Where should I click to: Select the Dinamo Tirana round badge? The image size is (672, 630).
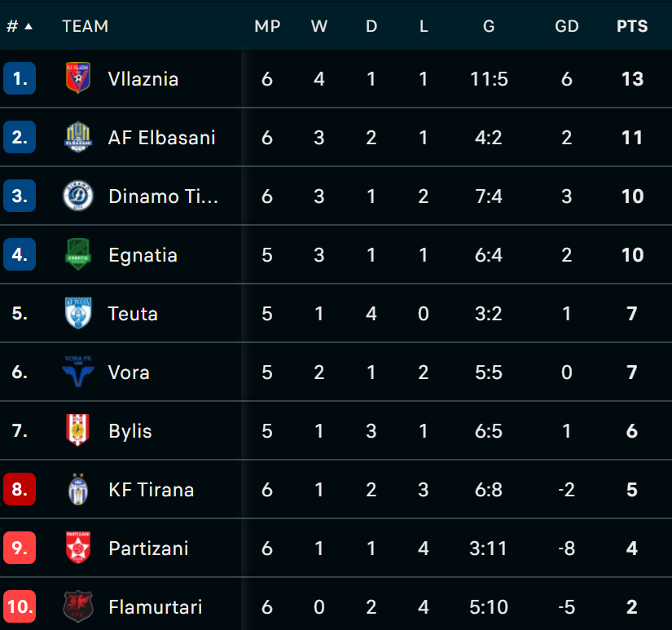coord(78,196)
